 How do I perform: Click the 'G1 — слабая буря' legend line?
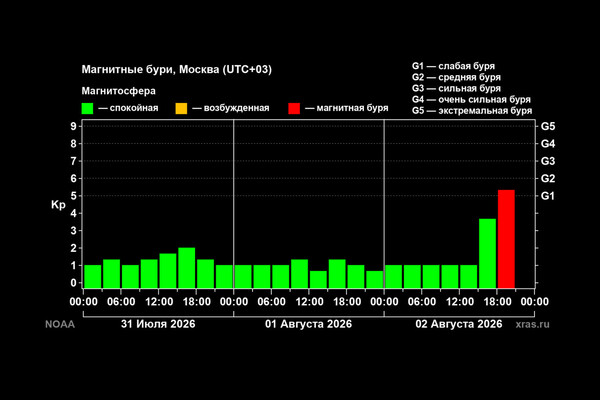(x=453, y=66)
